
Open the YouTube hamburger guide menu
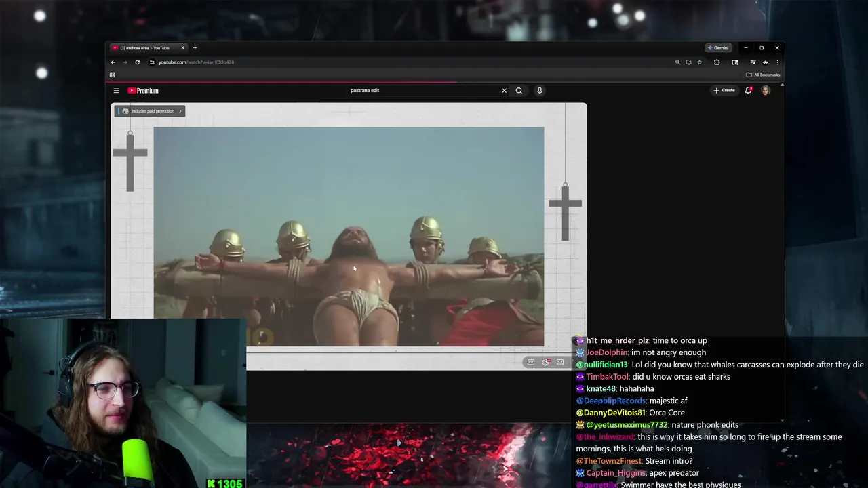click(x=116, y=91)
